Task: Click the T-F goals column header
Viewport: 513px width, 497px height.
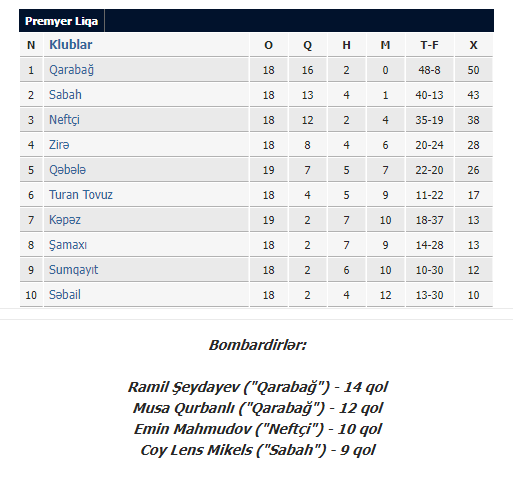Action: pyautogui.click(x=429, y=45)
